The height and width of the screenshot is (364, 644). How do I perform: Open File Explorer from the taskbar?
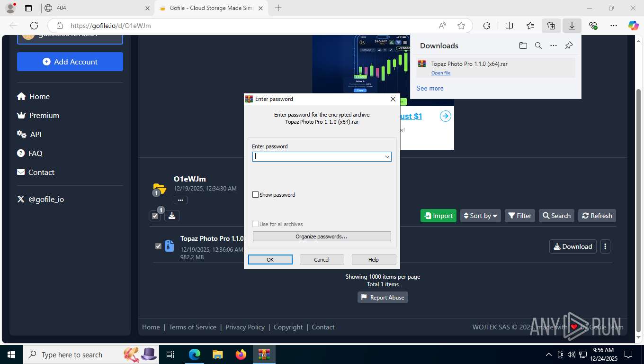click(217, 355)
